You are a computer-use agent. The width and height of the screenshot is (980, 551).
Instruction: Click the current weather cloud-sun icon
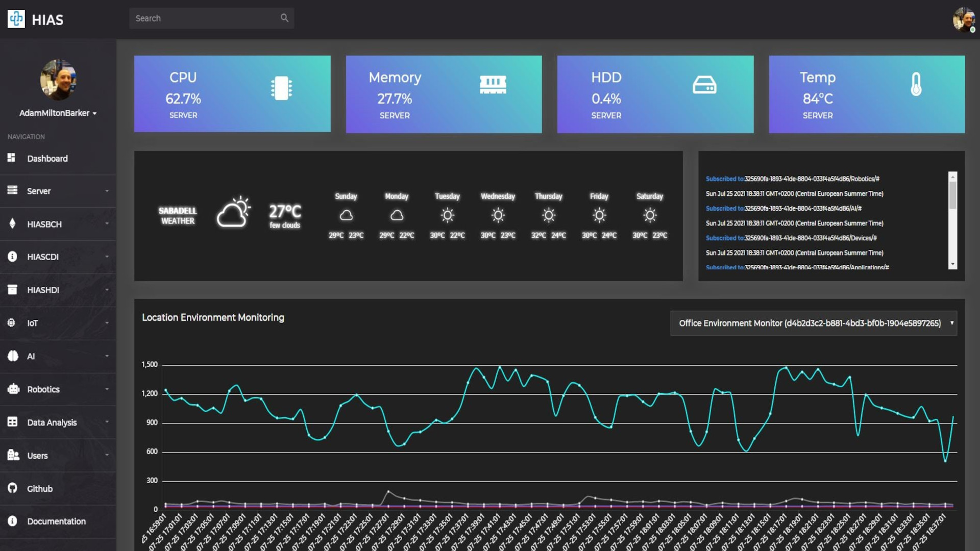coord(233,212)
